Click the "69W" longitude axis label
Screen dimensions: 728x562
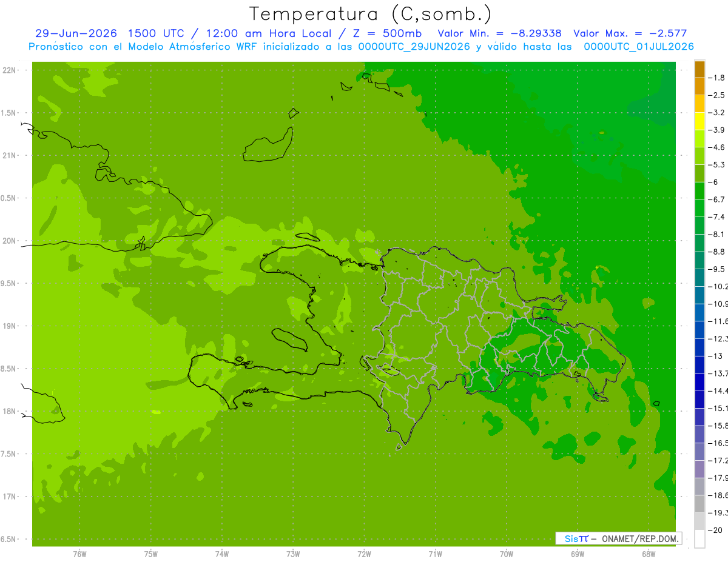[577, 554]
